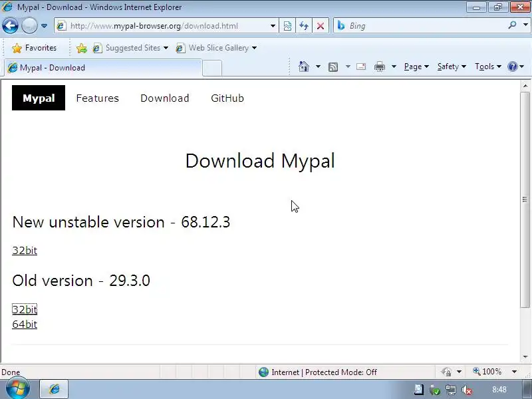Expand the Print options dropdown arrow
532x399 pixels.
pyautogui.click(x=394, y=66)
